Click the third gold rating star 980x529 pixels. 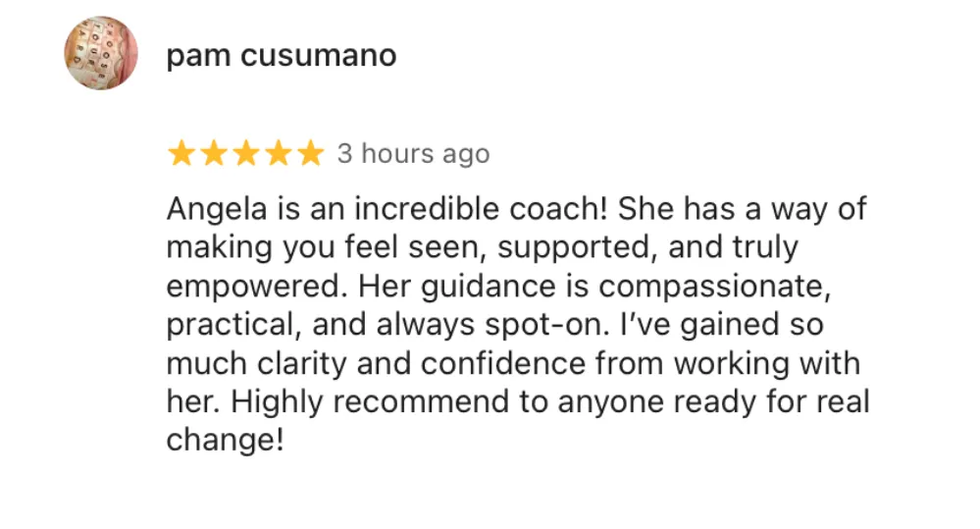coord(246,154)
